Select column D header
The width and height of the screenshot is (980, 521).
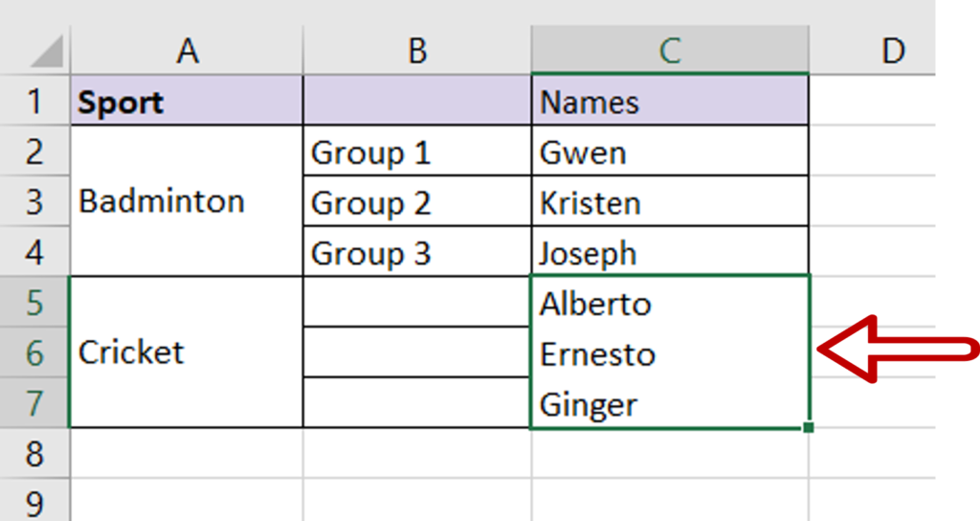(893, 50)
